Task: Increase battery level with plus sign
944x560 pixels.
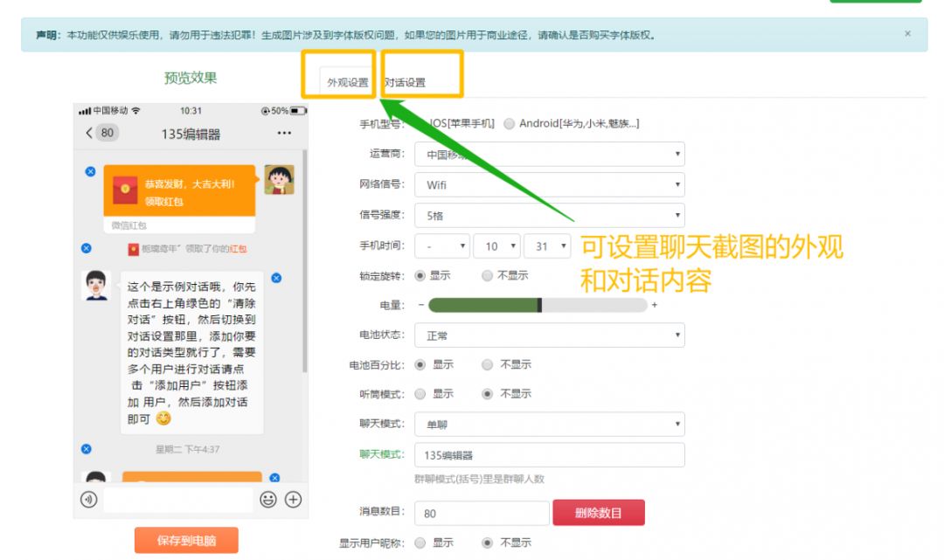Action: [655, 305]
